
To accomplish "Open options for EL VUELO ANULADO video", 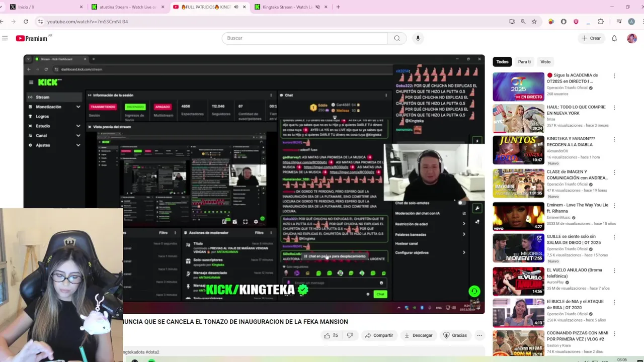I will [x=614, y=270].
